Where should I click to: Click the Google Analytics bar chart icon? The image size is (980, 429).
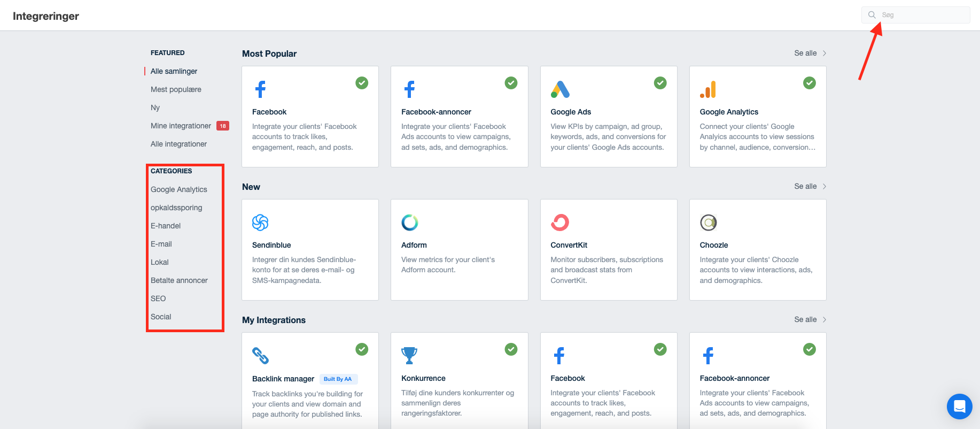pyautogui.click(x=708, y=89)
